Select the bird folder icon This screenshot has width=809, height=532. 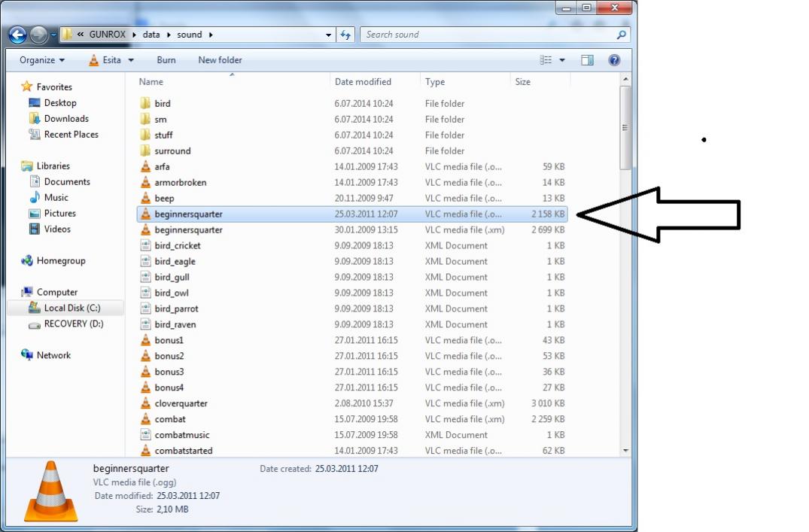coord(146,104)
